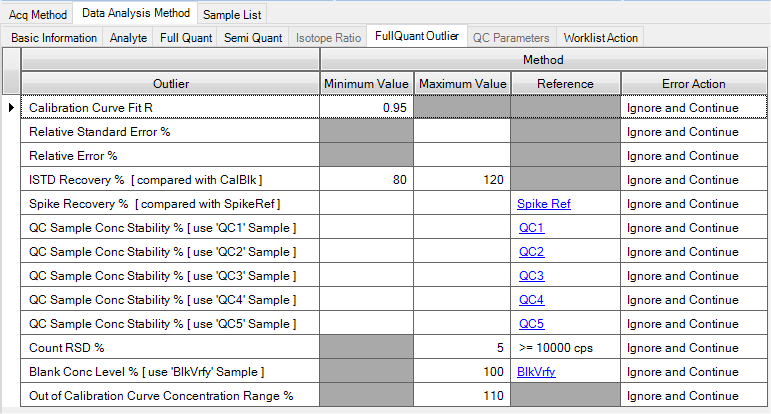Viewport: 771px width, 414px height.
Task: Edit Out of Calibration Range maximum value 110
Action: pyautogui.click(x=462, y=396)
